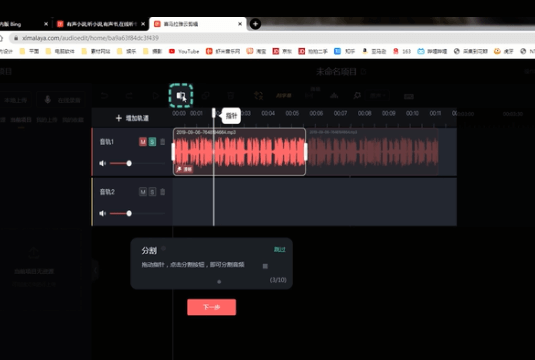The width and height of the screenshot is (535, 360).
Task: Click the keyboard shortcuts icon in toolbar
Action: click(x=409, y=97)
